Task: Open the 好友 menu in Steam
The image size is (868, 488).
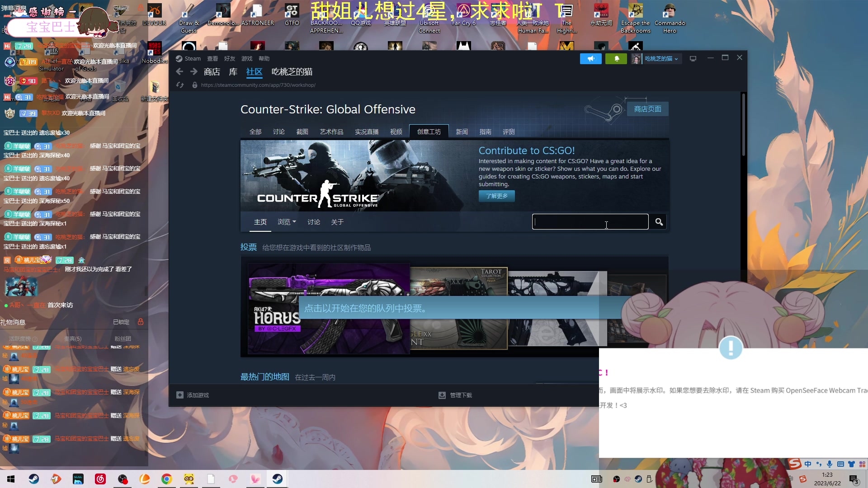Action: point(230,59)
